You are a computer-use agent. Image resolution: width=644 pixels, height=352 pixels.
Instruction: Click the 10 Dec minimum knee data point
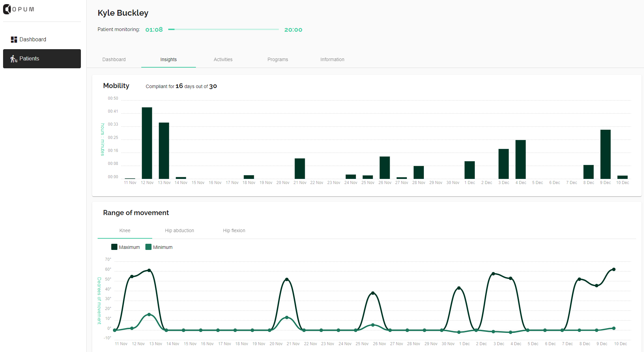(x=614, y=328)
